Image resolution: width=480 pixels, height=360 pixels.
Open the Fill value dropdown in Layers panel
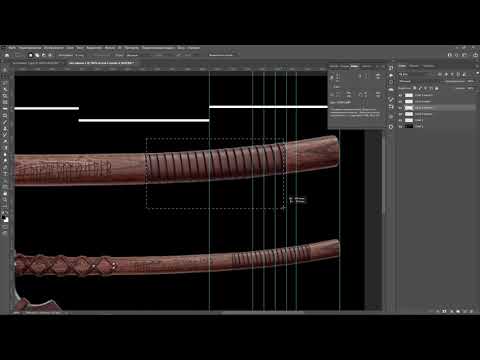(x=471, y=88)
